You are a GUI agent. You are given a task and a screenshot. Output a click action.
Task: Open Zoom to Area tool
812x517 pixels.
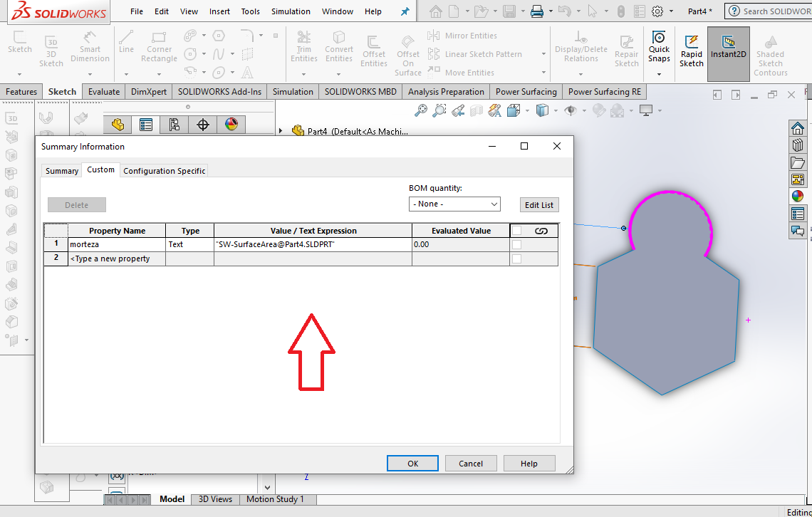coord(439,110)
